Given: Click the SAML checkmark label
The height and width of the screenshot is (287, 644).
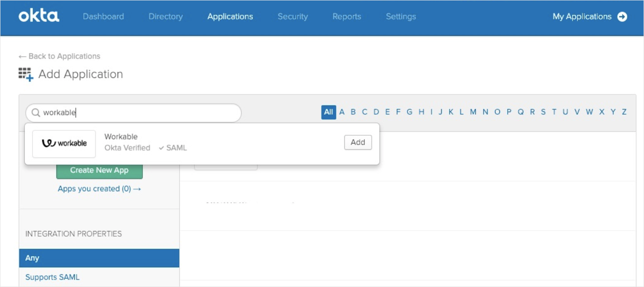Looking at the screenshot, I should click(x=173, y=148).
